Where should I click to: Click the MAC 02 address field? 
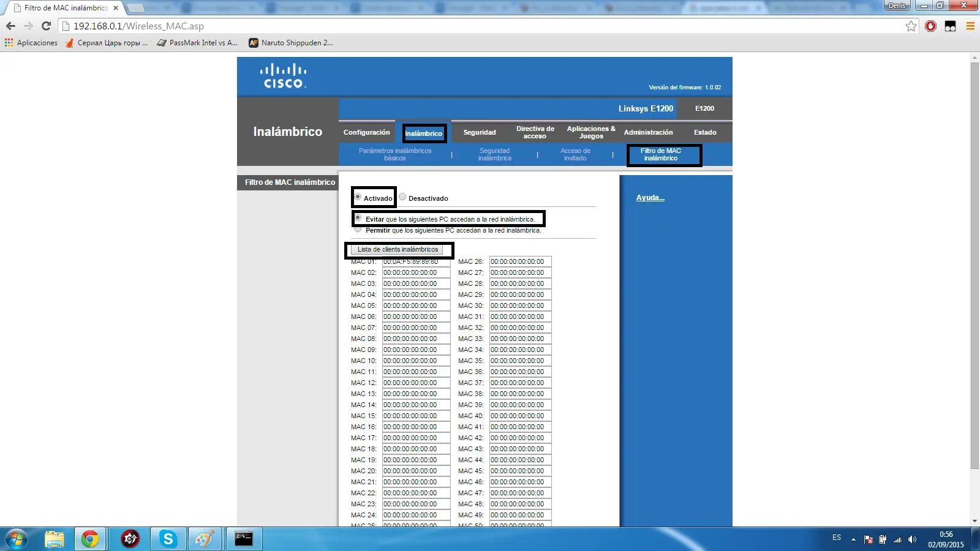click(417, 272)
